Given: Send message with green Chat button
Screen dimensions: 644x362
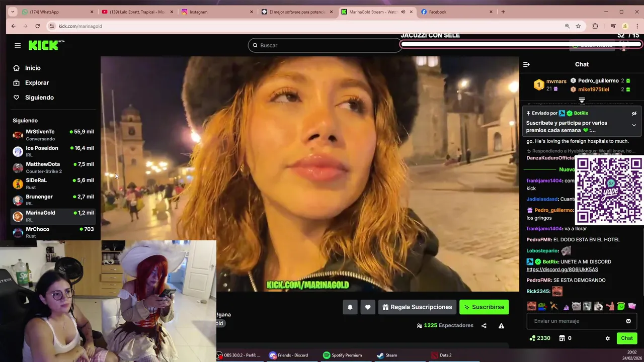Looking at the screenshot, I should click(x=627, y=338).
